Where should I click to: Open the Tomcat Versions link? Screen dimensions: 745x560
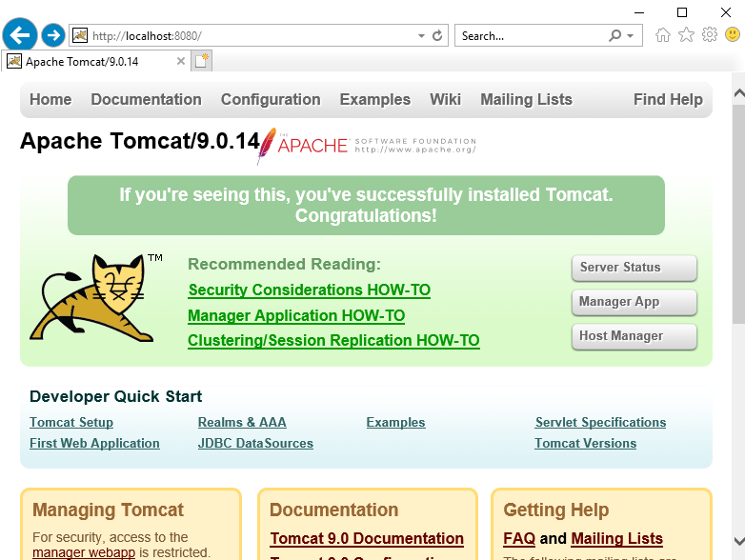tap(585, 443)
